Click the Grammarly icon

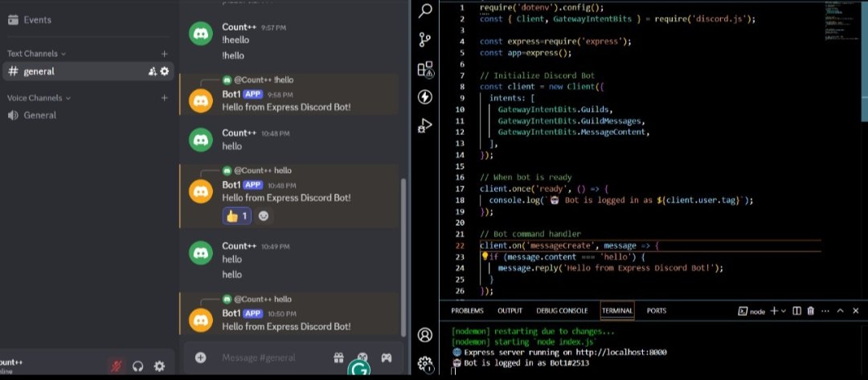358,369
